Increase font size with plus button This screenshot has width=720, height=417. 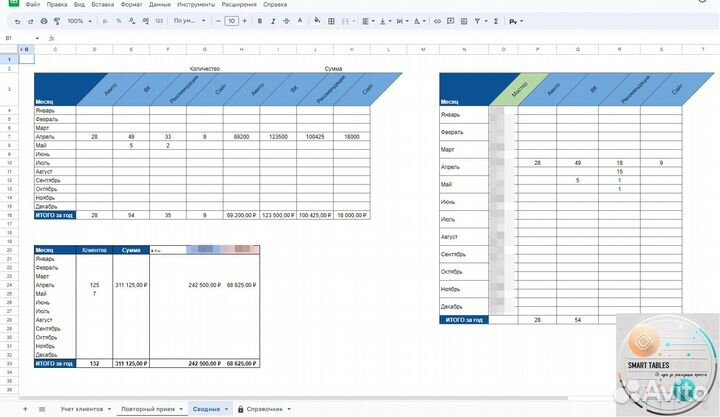pyautogui.click(x=244, y=21)
